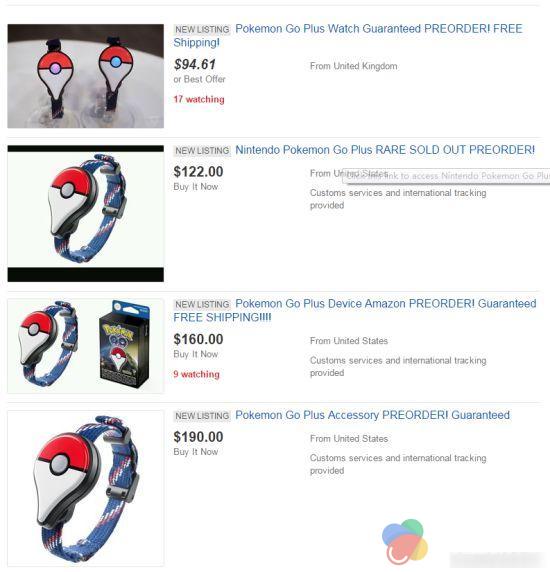Open the Pokemon Go Plus Device Amazon PREORDER listing
Viewport: 550px width, 572px height.
[355, 310]
